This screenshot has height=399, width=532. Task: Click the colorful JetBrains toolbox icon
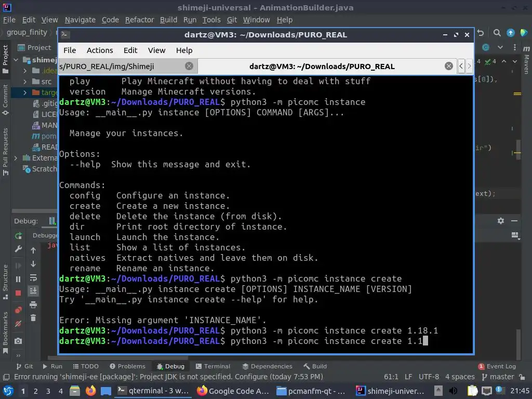tap(524, 33)
